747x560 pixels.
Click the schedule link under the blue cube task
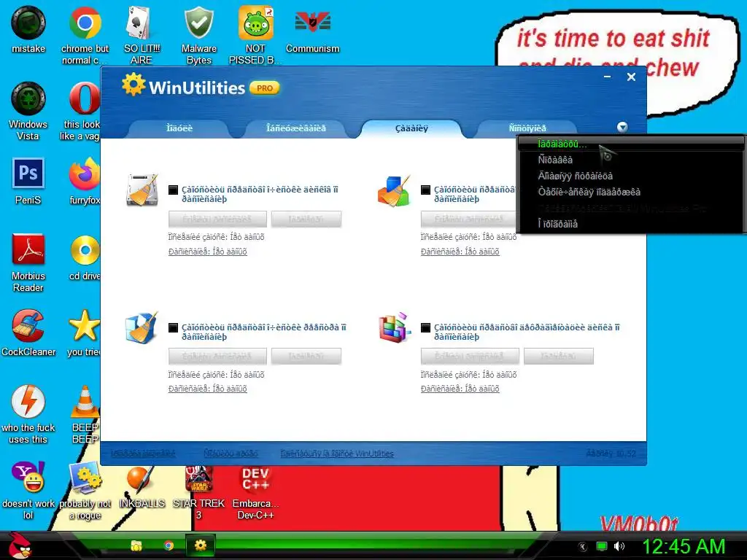tap(208, 389)
